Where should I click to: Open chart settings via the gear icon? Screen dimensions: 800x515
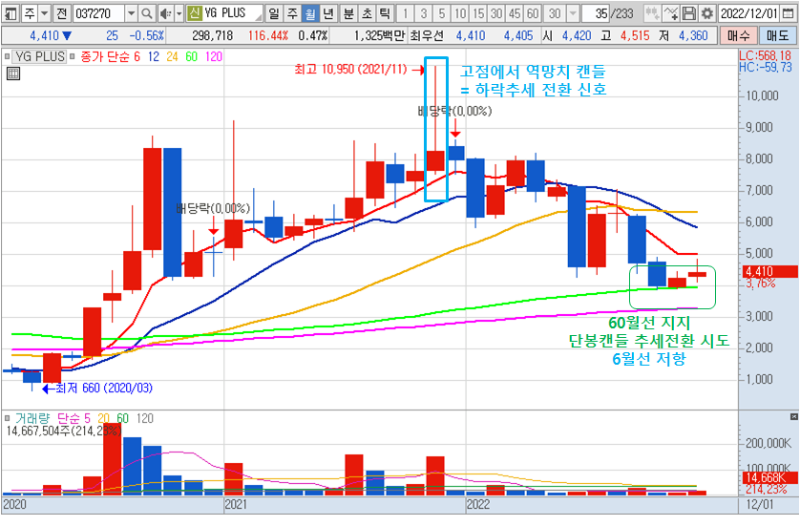click(707, 13)
